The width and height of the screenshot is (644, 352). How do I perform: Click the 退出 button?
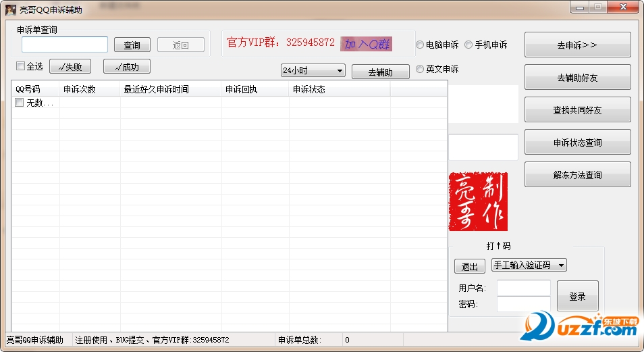tap(470, 266)
